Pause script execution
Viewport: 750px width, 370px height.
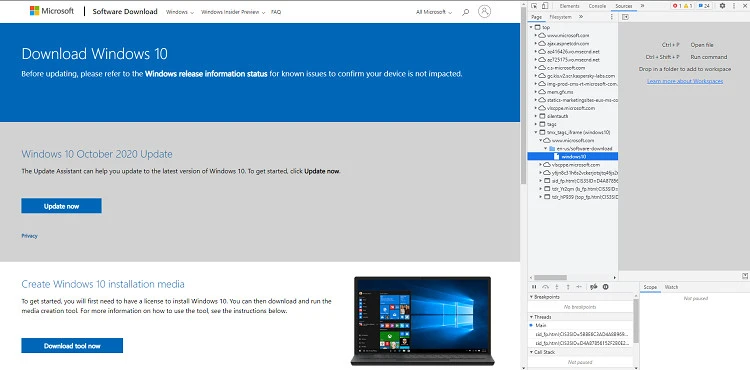click(x=534, y=287)
